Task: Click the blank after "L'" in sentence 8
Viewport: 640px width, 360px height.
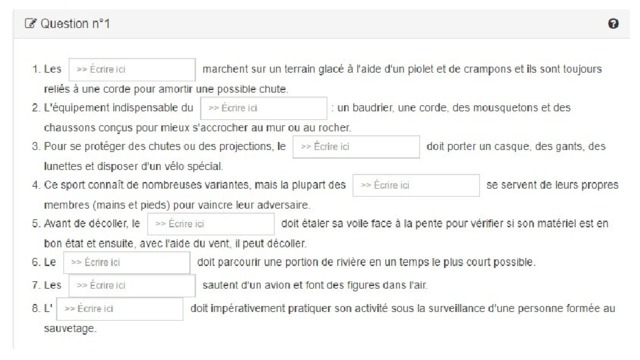Action: tap(120, 309)
